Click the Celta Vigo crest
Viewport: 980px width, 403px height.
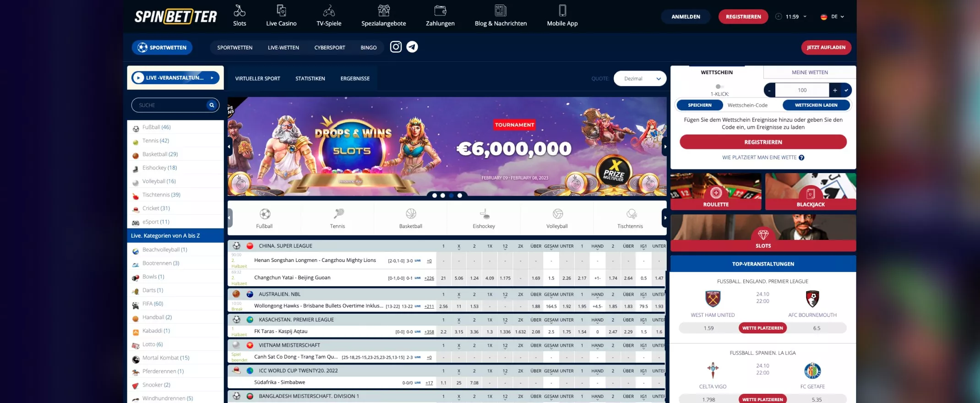tap(713, 370)
